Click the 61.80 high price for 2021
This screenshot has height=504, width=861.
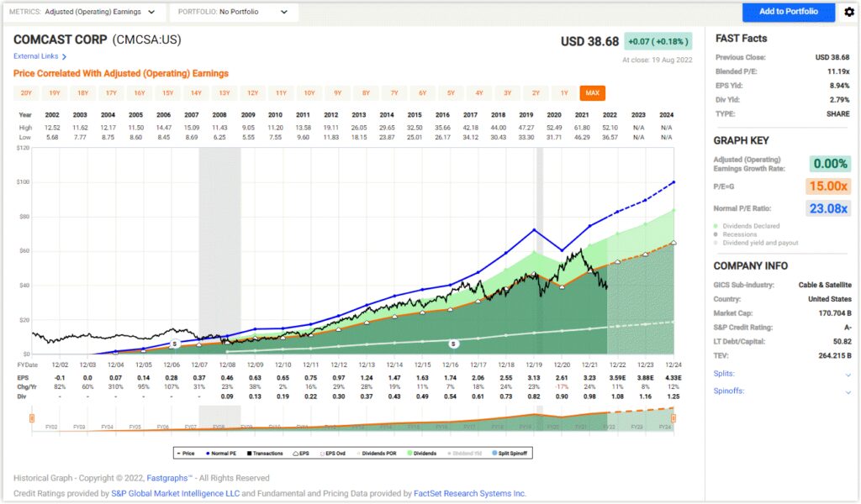(x=582, y=128)
